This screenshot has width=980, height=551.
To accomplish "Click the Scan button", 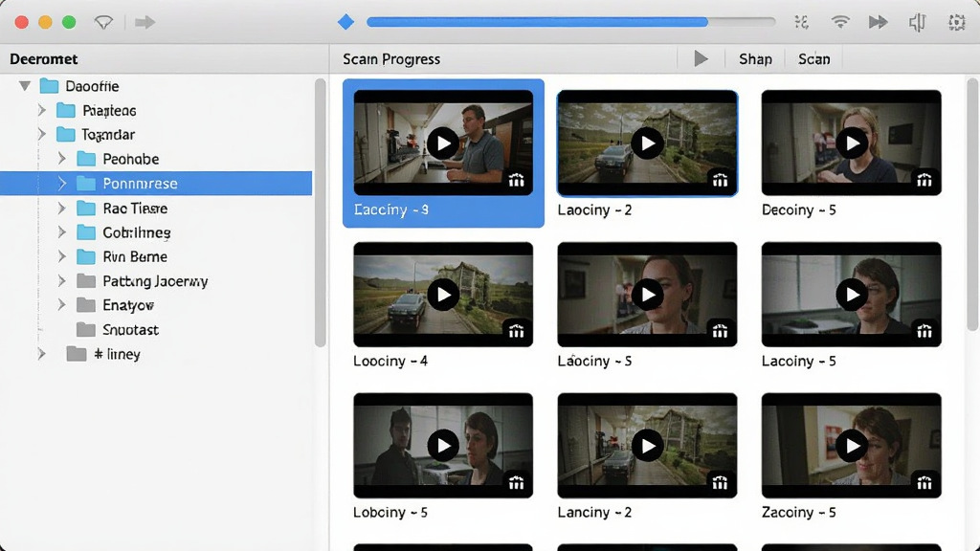I will tap(813, 58).
